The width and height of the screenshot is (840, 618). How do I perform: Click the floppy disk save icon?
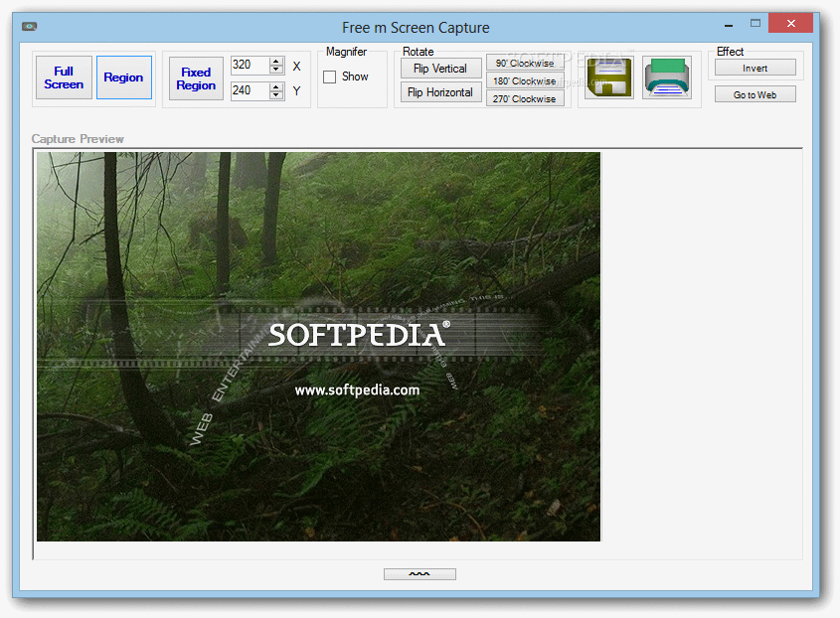tap(609, 78)
